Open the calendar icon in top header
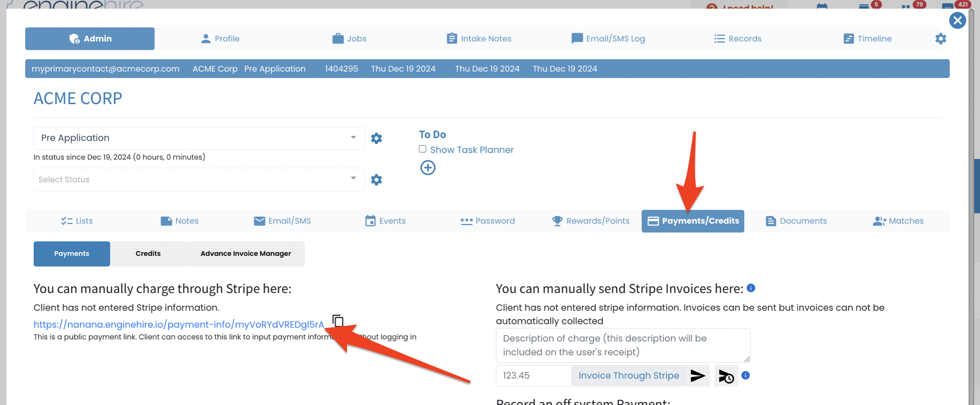980x405 pixels. coord(822,6)
